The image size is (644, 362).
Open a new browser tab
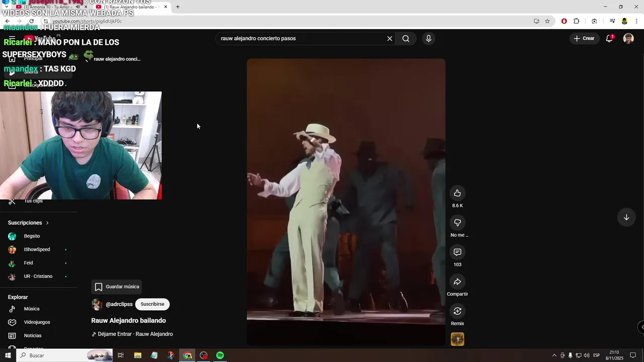point(178,7)
